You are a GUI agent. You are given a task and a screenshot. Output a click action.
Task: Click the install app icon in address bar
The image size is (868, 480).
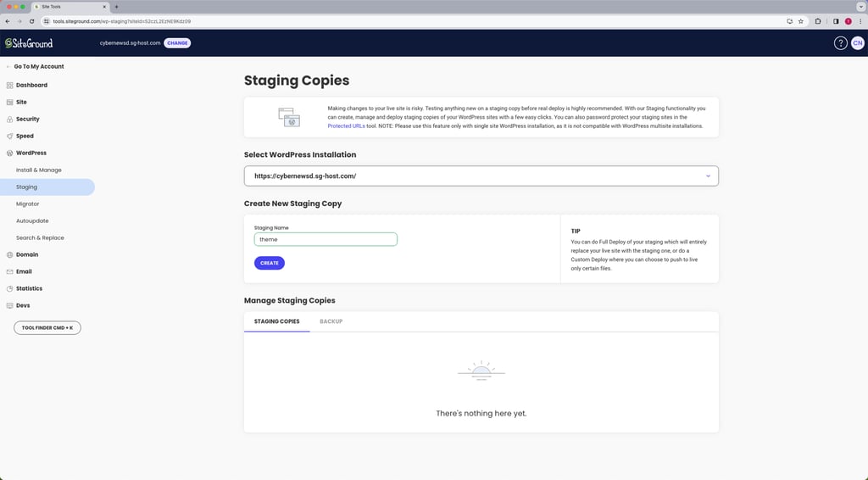coord(789,21)
